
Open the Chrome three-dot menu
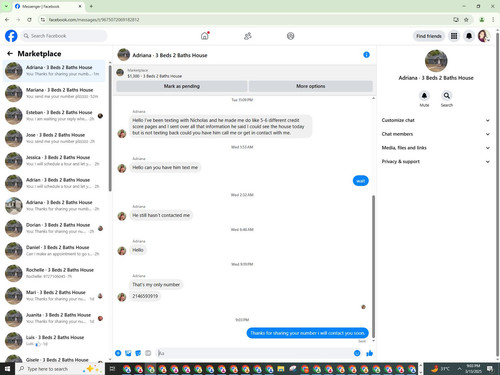493,20
